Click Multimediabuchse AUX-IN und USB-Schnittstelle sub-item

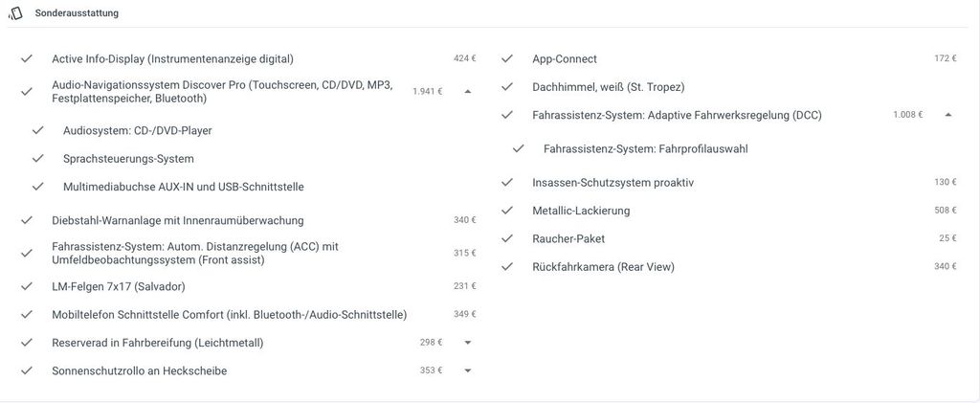click(184, 187)
